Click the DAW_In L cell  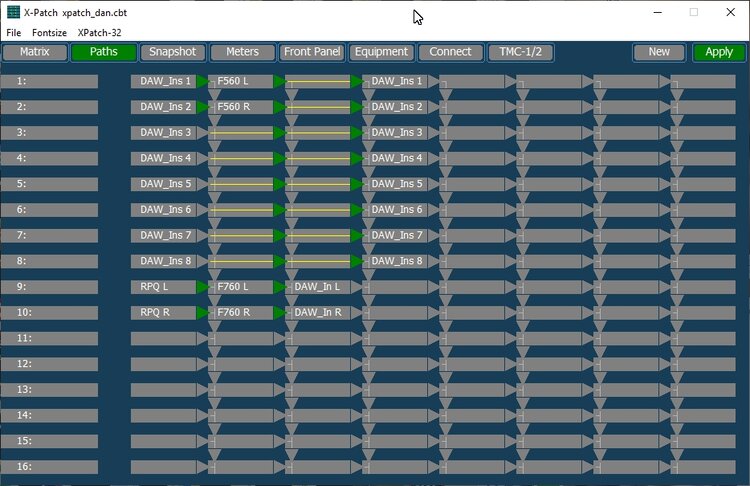(x=318, y=287)
